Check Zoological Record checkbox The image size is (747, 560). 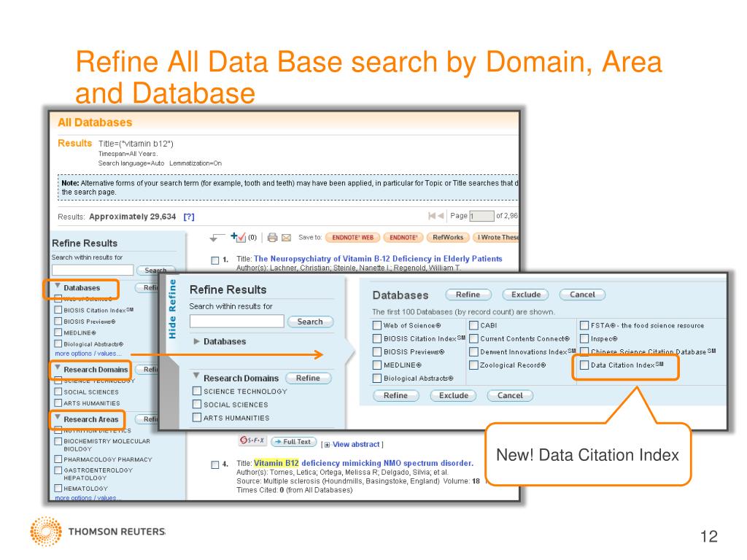[473, 365]
